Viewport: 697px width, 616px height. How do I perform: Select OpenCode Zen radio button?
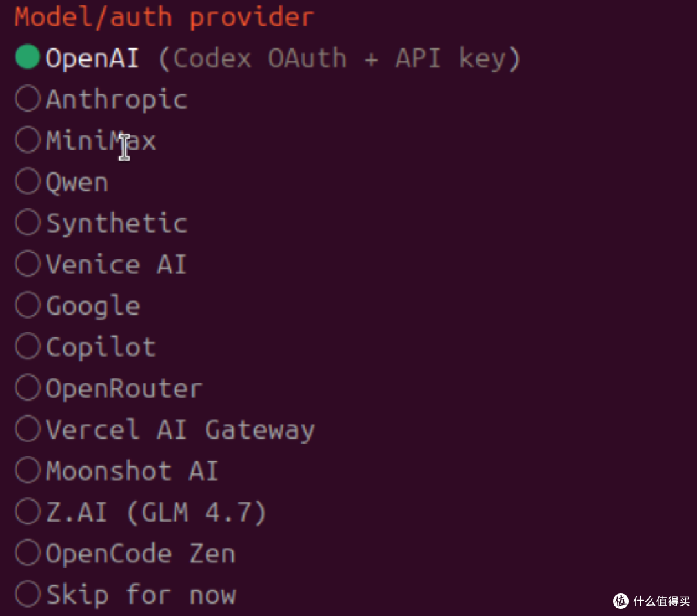tap(28, 553)
